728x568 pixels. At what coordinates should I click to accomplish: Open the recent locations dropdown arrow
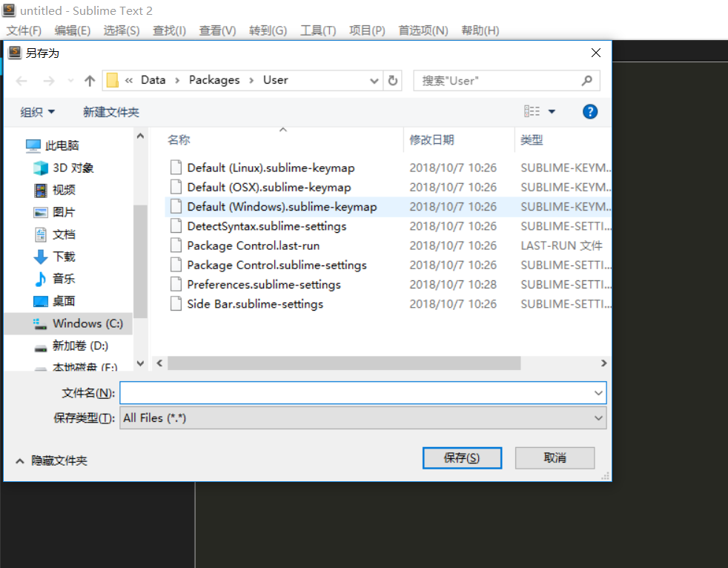(x=70, y=81)
